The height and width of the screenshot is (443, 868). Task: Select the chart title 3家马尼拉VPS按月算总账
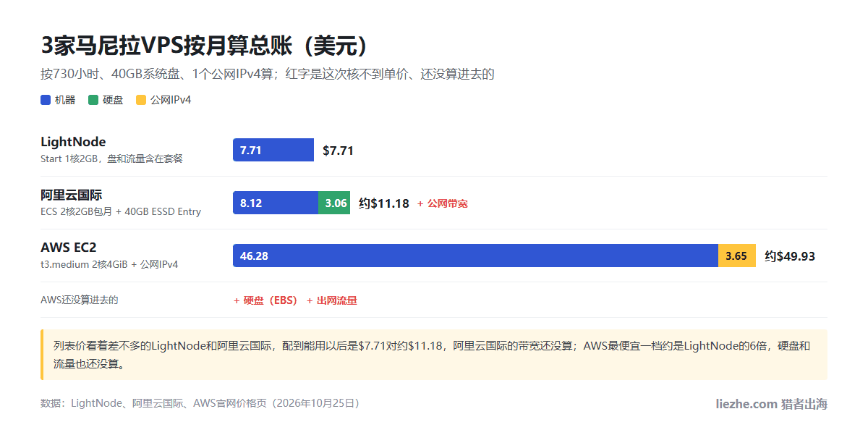(x=205, y=45)
